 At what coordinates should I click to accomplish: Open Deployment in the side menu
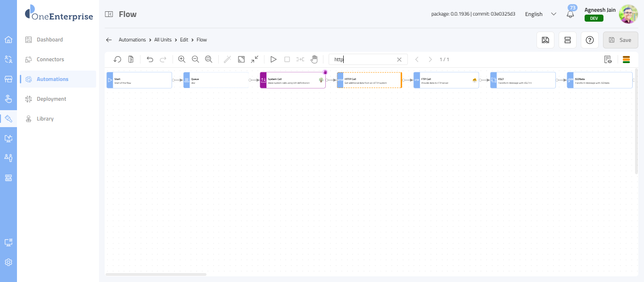coord(51,99)
